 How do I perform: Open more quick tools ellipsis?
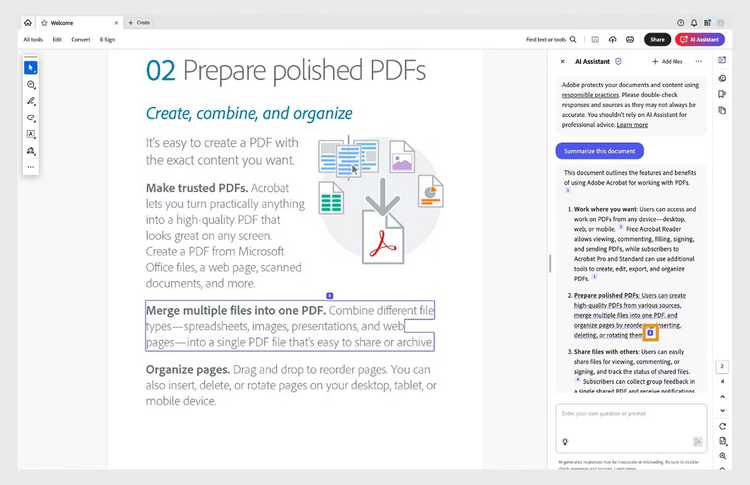[x=31, y=167]
